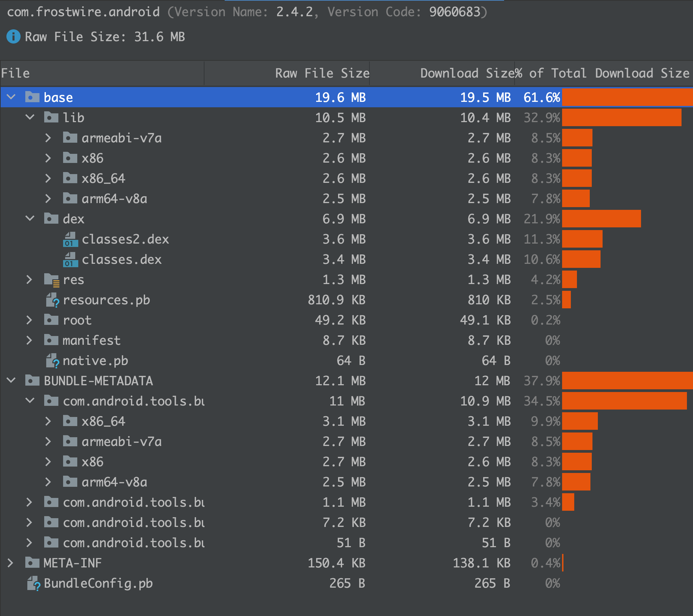The image size is (693, 616).
Task: Click folder icon of 11 MB com.android.tools.bu row
Action: click(x=51, y=401)
